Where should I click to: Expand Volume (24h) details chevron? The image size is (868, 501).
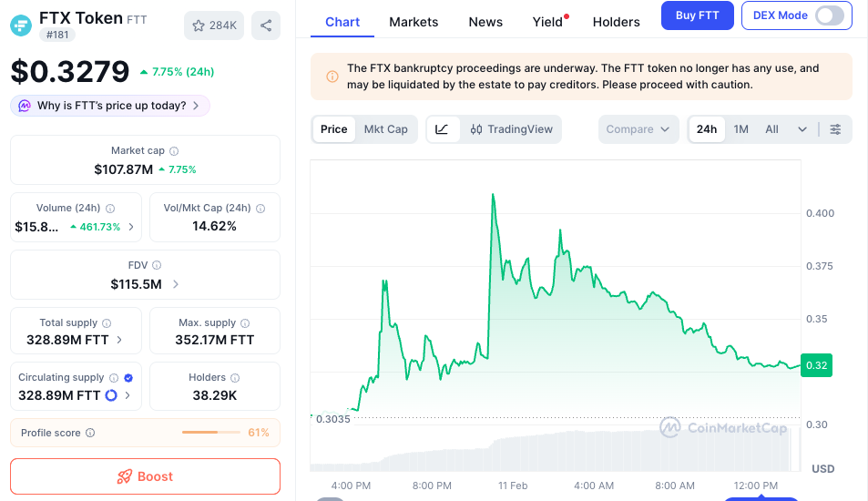[x=131, y=227]
